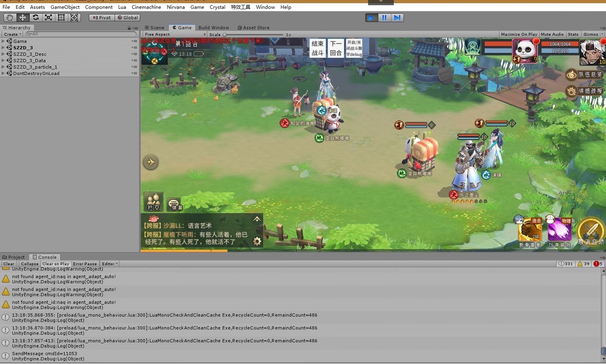Select the Scale tool
The image size is (606, 364).
pyautogui.click(x=49, y=18)
